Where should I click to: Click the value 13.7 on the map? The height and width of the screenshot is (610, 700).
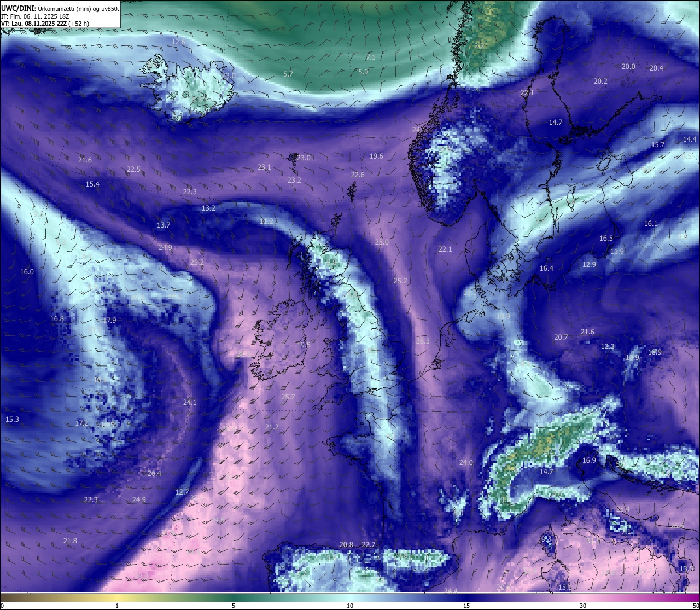pyautogui.click(x=164, y=225)
